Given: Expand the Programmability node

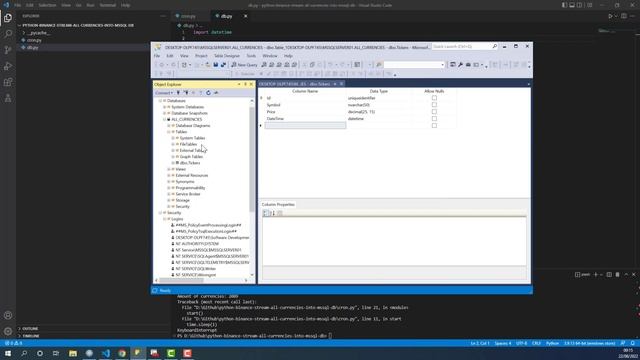Looking at the screenshot, I should coord(169,188).
